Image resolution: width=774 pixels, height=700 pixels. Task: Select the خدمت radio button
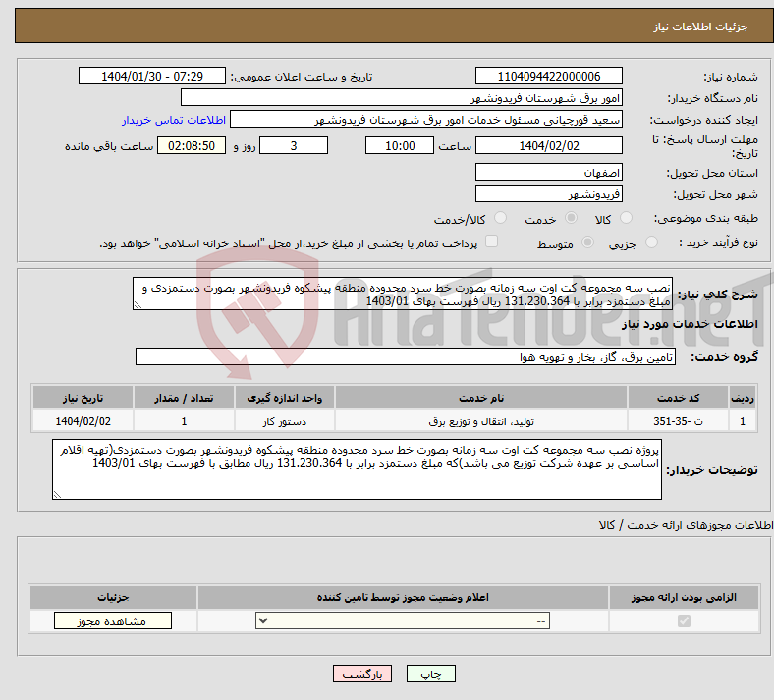[x=571, y=218]
